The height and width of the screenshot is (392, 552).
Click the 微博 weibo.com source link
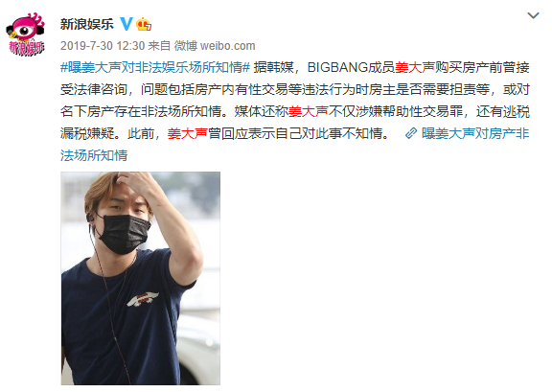215,46
